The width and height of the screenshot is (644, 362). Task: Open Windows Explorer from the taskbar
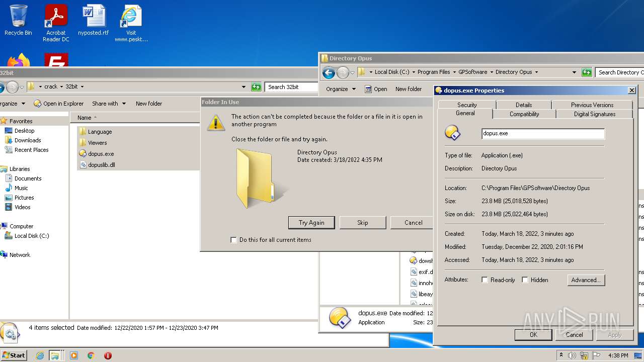pos(54,355)
